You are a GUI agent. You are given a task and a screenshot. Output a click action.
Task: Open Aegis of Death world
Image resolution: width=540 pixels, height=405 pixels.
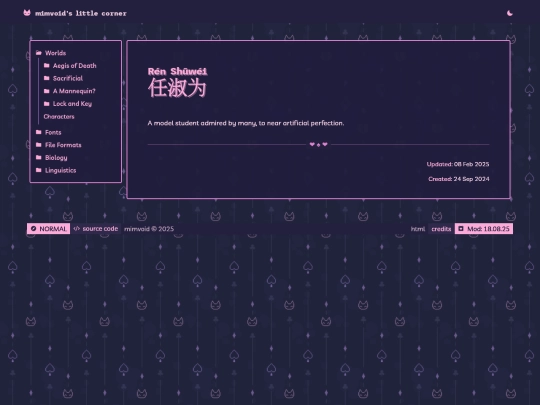74,66
